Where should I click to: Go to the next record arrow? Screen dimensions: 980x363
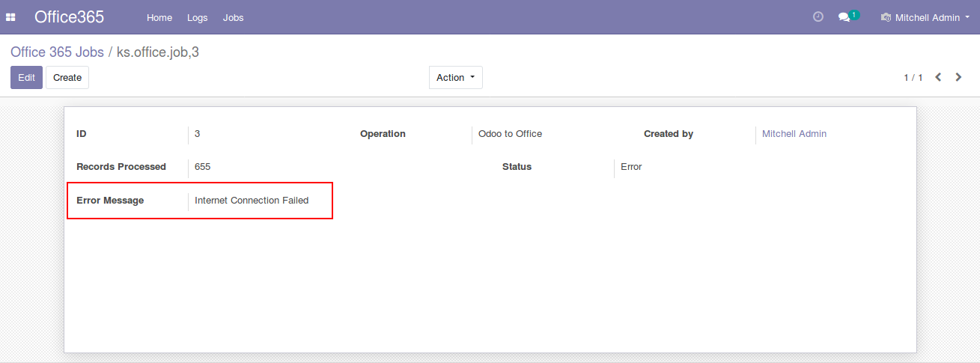pos(958,77)
